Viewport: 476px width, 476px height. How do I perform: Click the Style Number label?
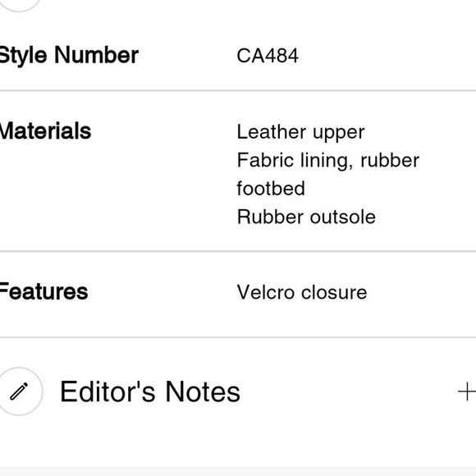click(x=69, y=56)
